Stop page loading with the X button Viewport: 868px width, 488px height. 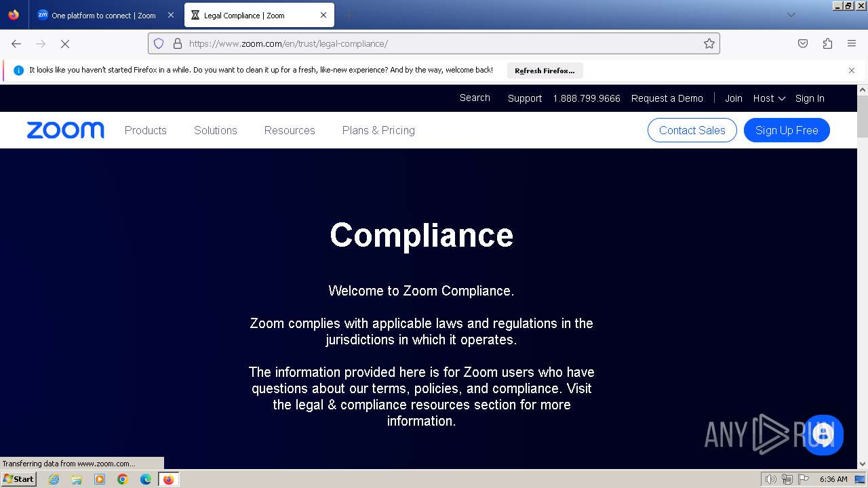(65, 43)
